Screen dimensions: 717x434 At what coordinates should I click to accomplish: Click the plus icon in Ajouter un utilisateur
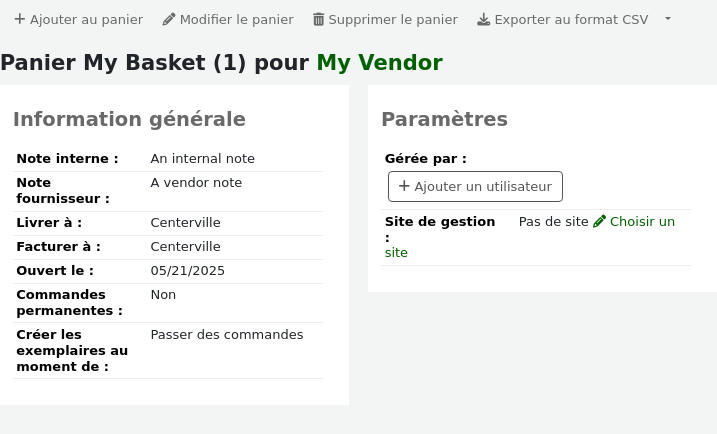[404, 186]
